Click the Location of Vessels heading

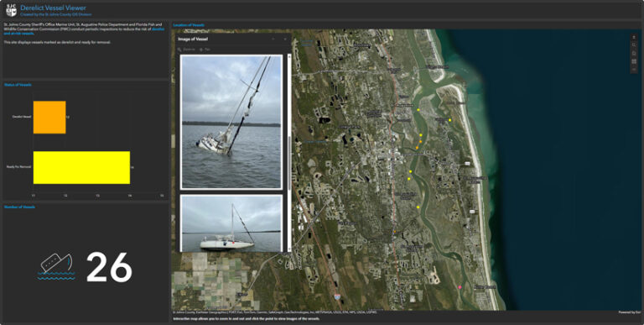tap(189, 25)
